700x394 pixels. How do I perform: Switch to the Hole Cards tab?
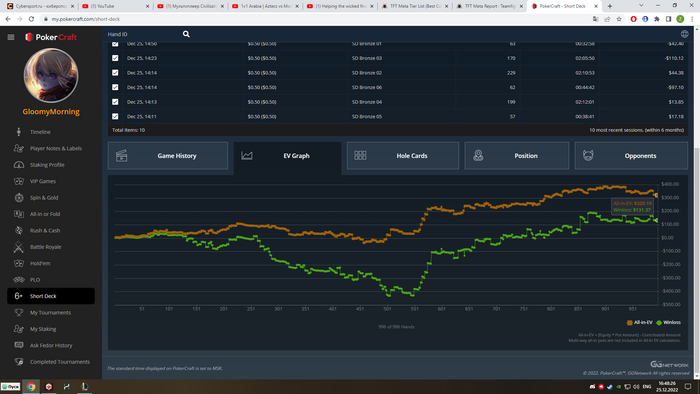tap(403, 156)
